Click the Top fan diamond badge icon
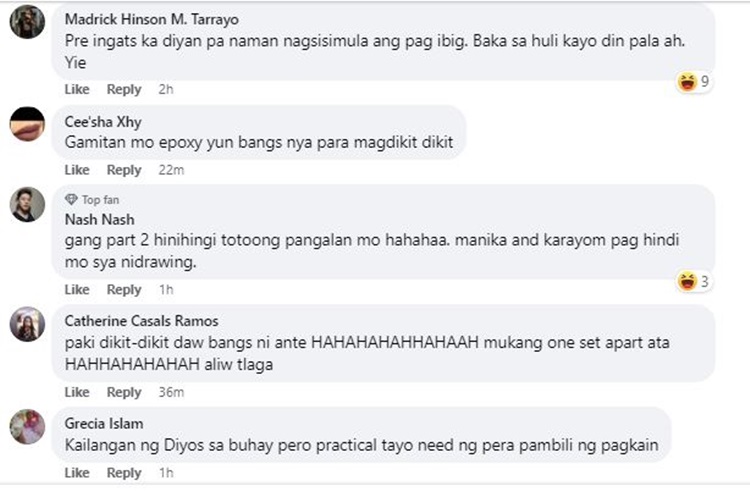This screenshot has height=491, width=750. (71, 199)
